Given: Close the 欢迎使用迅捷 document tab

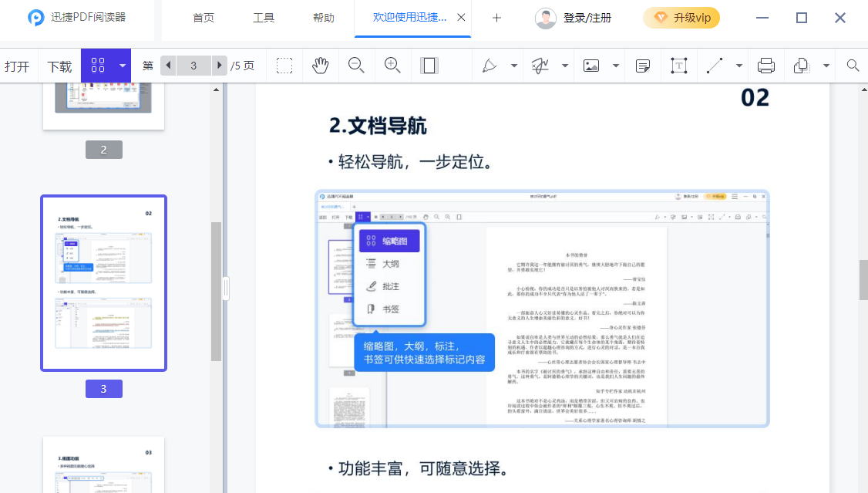Looking at the screenshot, I should click(x=461, y=18).
